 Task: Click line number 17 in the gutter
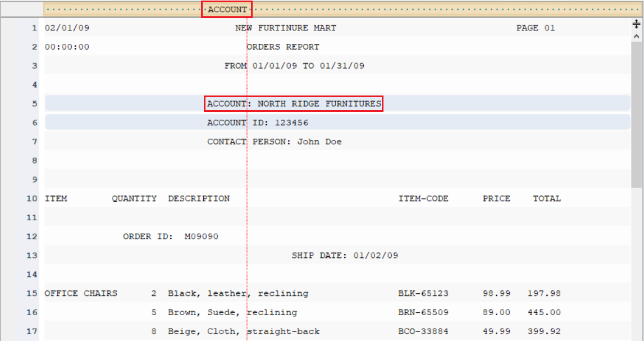point(31,331)
